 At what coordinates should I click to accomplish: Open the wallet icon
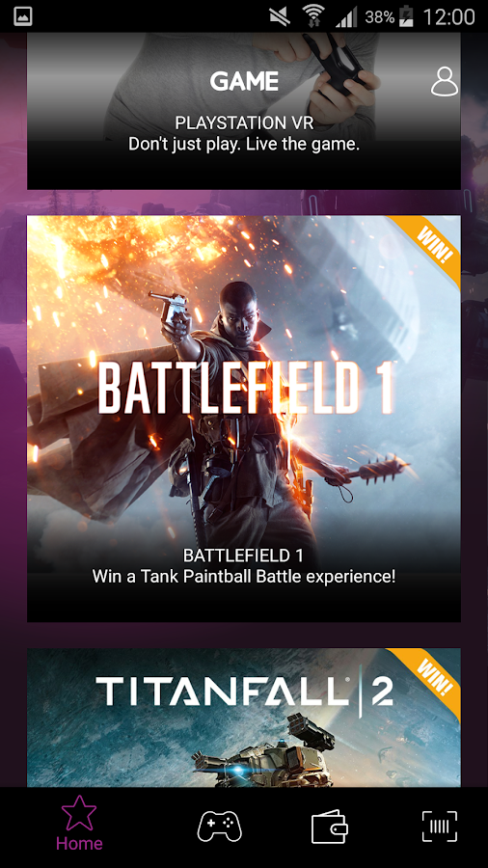(x=330, y=827)
